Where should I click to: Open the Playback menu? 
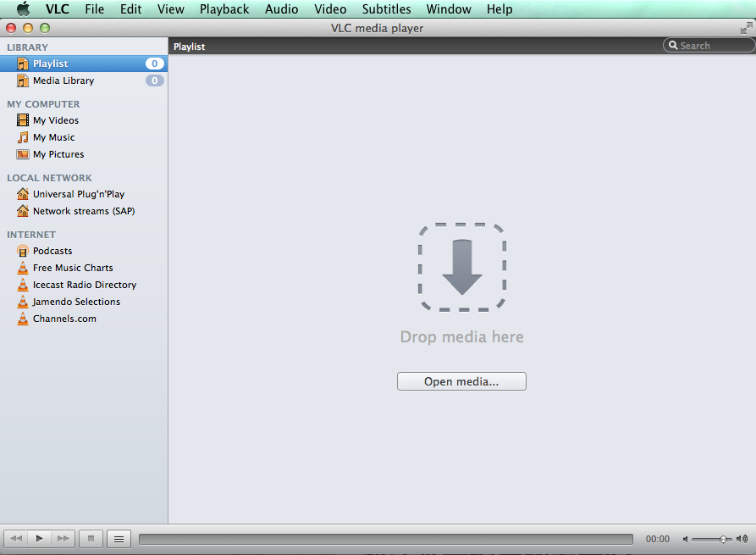pyautogui.click(x=224, y=9)
